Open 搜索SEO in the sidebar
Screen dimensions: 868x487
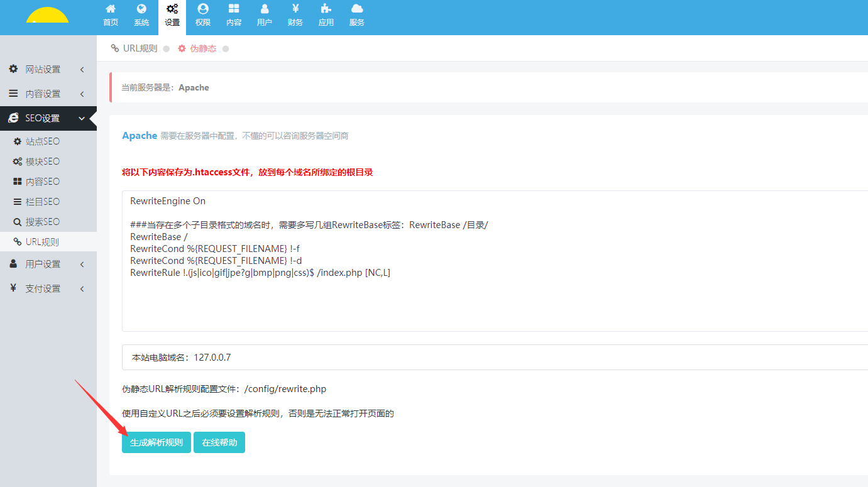(x=42, y=222)
